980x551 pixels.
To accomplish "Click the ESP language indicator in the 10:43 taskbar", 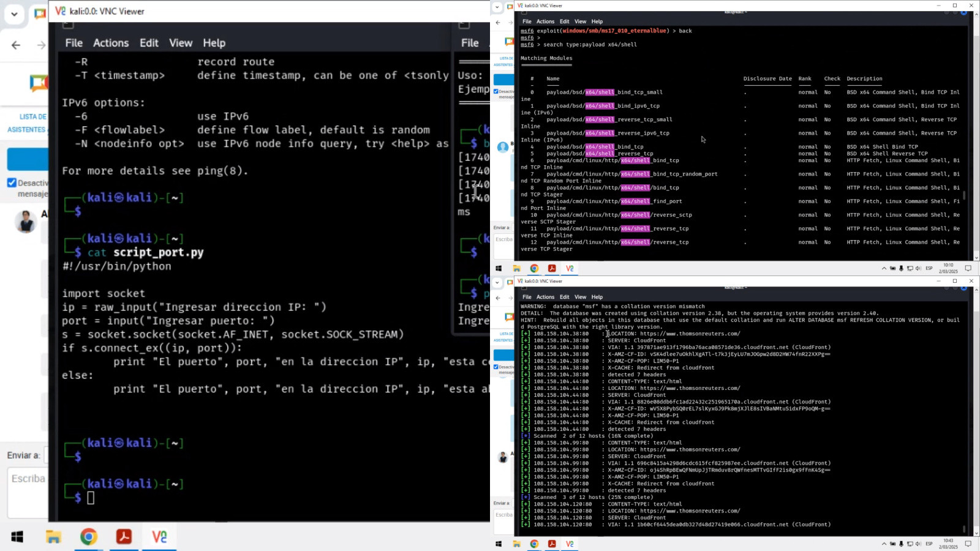I will (x=929, y=544).
